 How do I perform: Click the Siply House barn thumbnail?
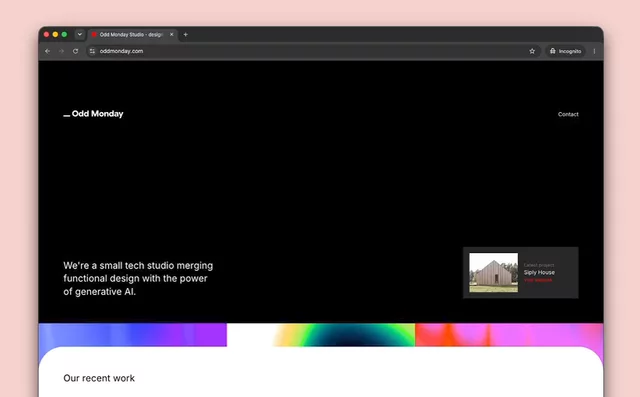coord(493,273)
